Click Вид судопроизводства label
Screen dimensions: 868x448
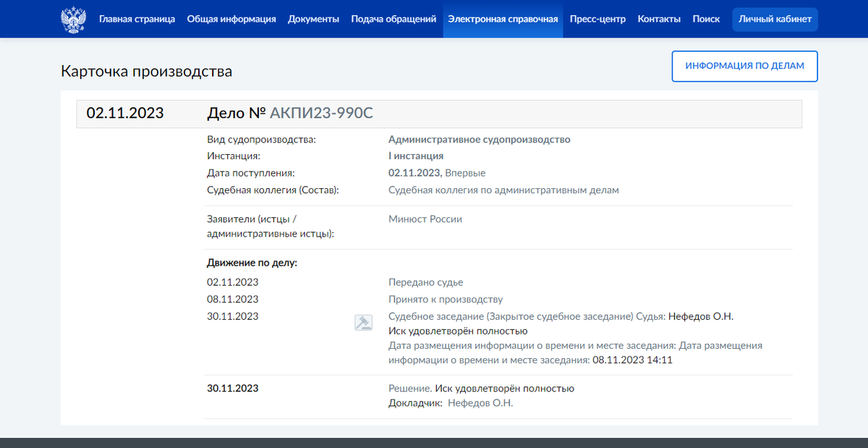pos(261,140)
